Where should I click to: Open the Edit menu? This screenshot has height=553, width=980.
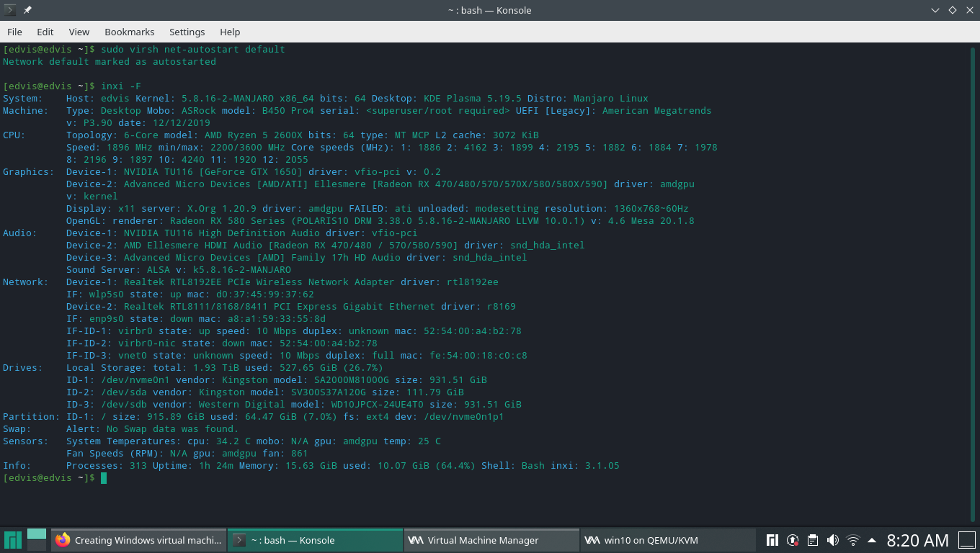click(45, 32)
